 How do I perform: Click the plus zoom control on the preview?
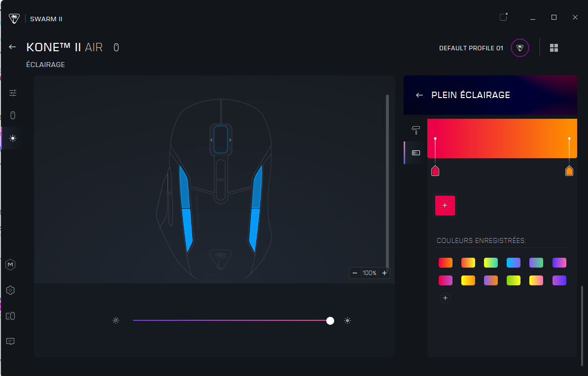point(384,273)
